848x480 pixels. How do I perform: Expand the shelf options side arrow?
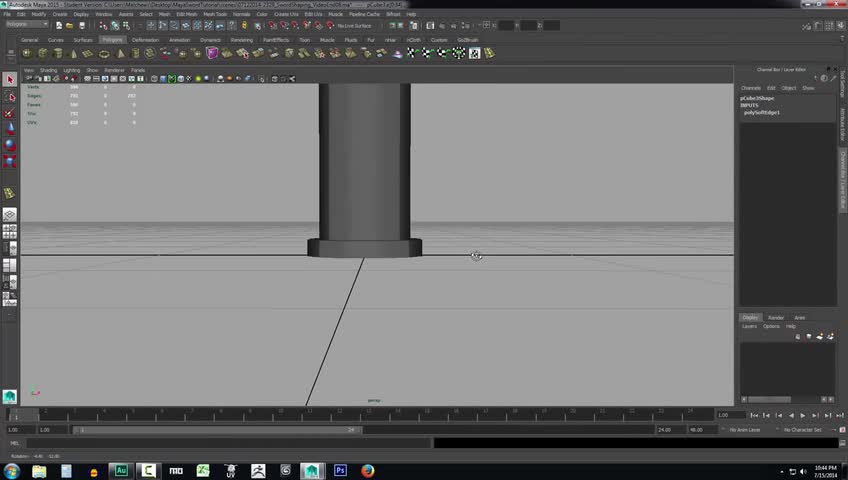pyautogui.click(x=10, y=54)
